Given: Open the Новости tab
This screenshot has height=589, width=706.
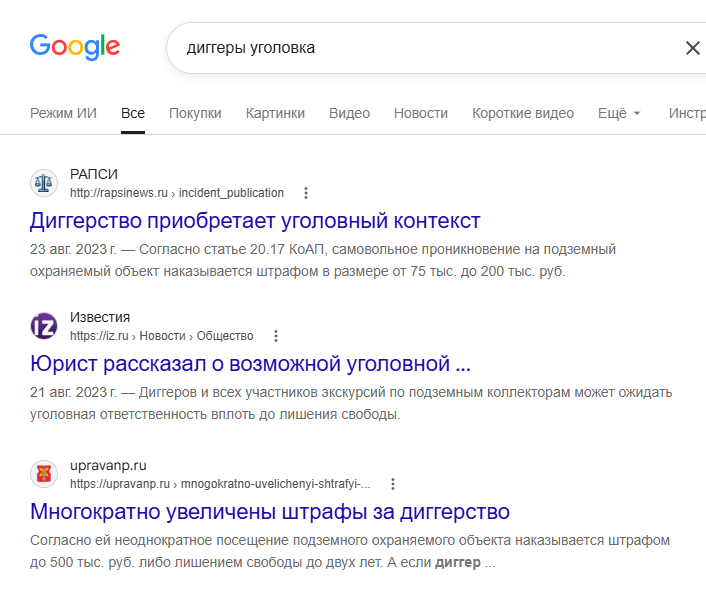Looking at the screenshot, I should click(x=421, y=113).
